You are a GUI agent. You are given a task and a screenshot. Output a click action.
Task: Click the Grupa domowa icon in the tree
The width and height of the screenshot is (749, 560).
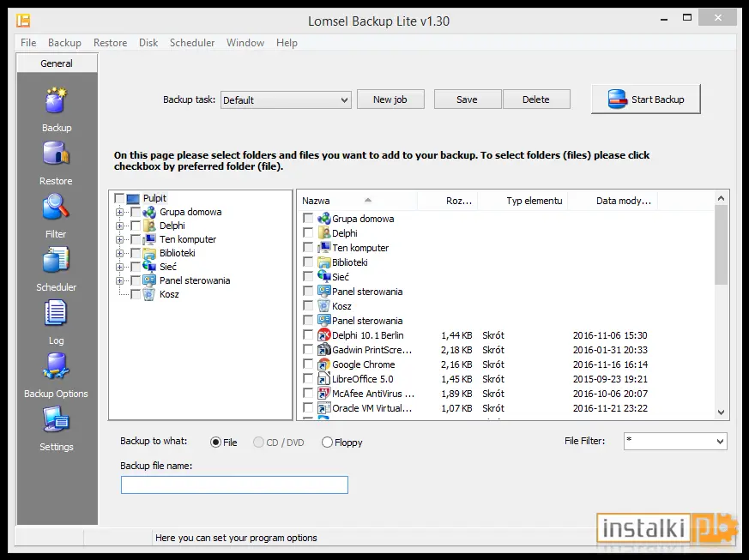[x=149, y=212]
